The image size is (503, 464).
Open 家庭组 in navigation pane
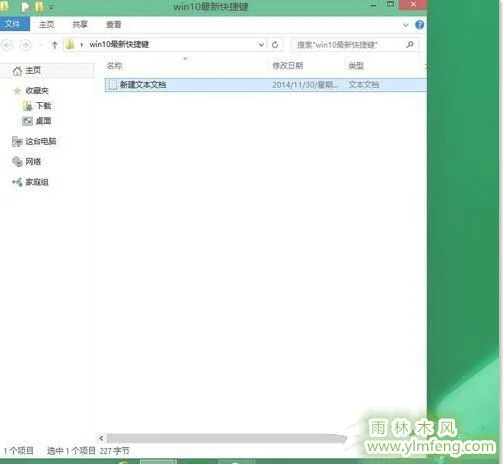pyautogui.click(x=37, y=182)
